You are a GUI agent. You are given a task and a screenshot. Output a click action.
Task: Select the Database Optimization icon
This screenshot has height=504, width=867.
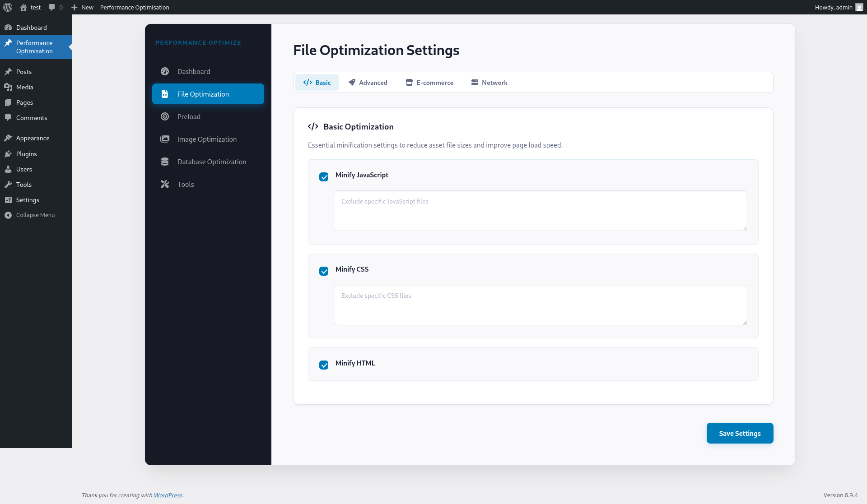(x=165, y=162)
